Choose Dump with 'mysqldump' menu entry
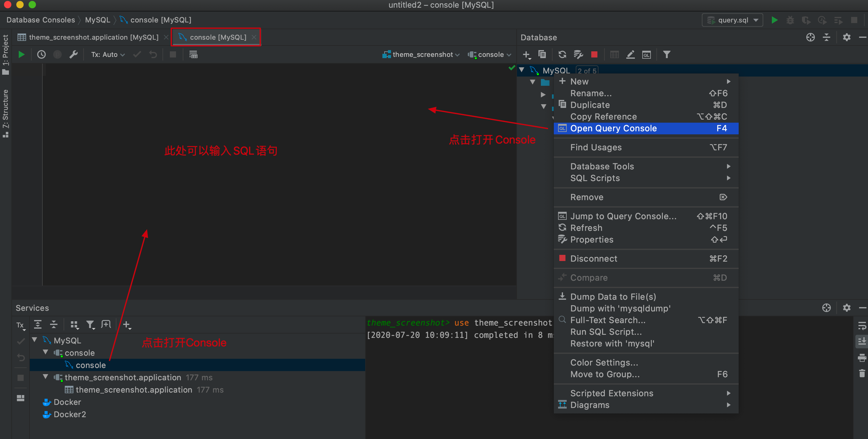The width and height of the screenshot is (868, 439). [646, 309]
